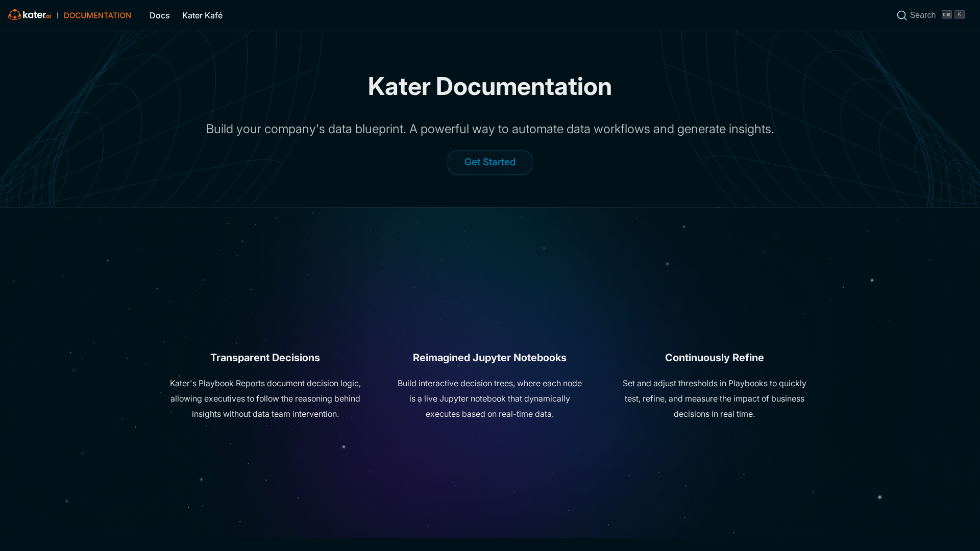This screenshot has width=980, height=551.
Task: Click the orange DOCUMENTATION label
Action: 97,15
